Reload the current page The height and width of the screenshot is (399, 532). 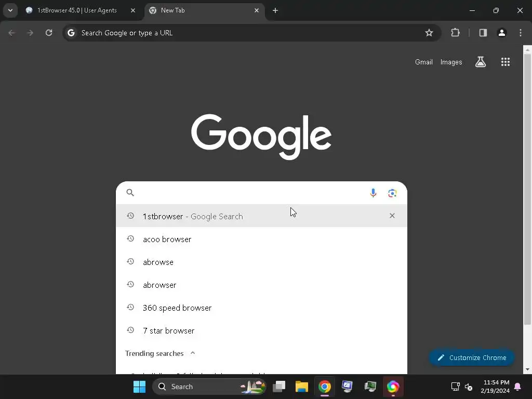coord(49,33)
